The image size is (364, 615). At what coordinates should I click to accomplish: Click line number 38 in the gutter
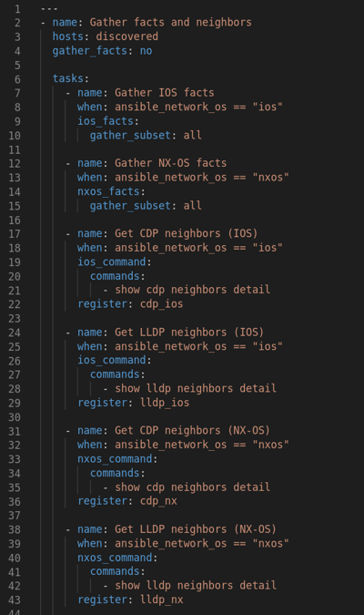[15, 530]
